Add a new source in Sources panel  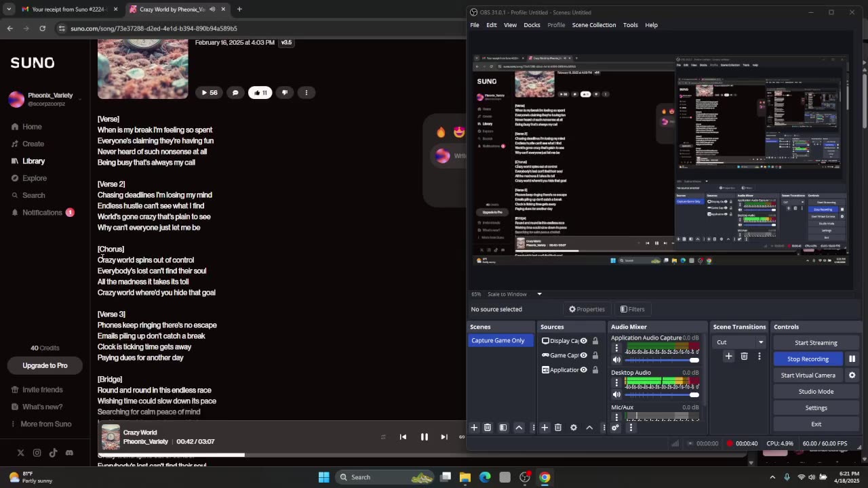545,428
